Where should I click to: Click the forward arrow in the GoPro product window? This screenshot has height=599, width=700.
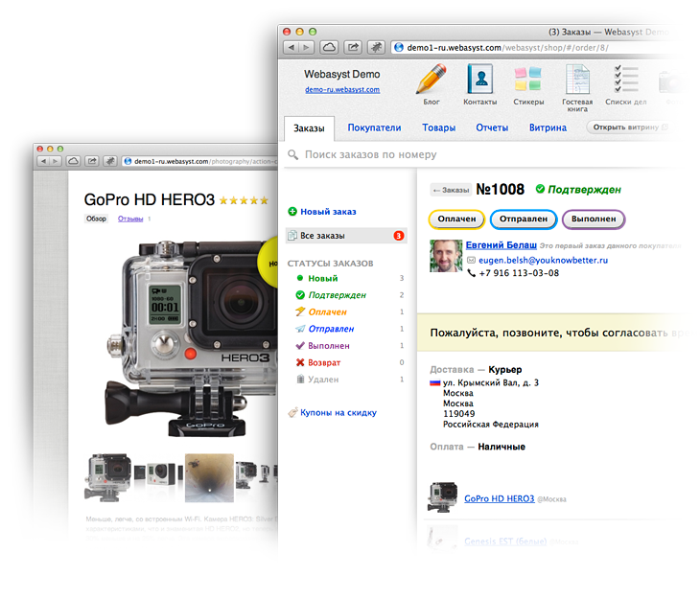pyautogui.click(x=55, y=161)
